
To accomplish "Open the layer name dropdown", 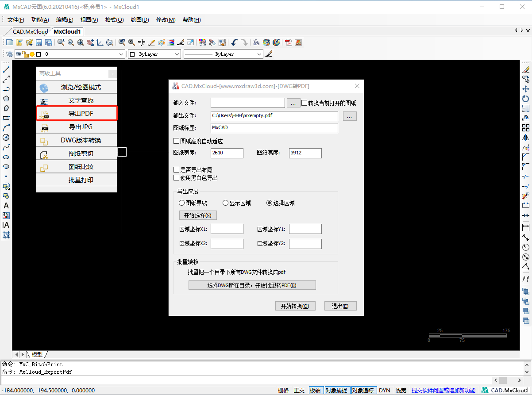I will tap(121, 54).
